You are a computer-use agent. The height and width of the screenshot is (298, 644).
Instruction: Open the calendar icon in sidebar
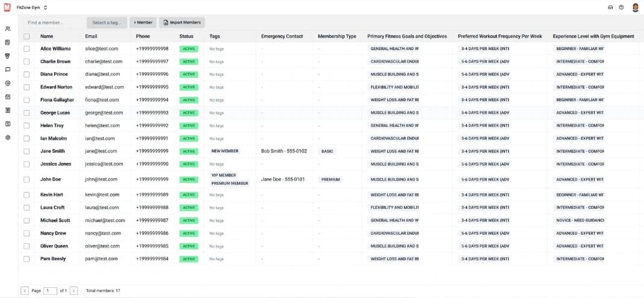[x=8, y=96]
